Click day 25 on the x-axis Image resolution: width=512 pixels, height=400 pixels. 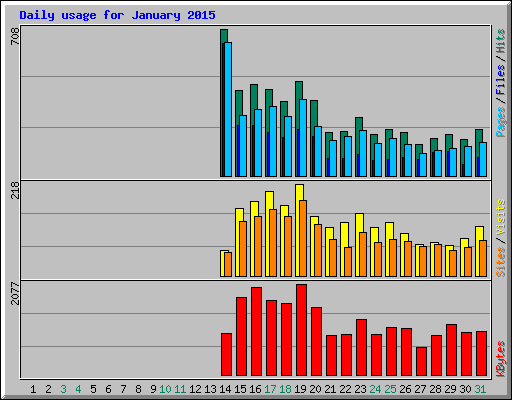pyautogui.click(x=390, y=389)
